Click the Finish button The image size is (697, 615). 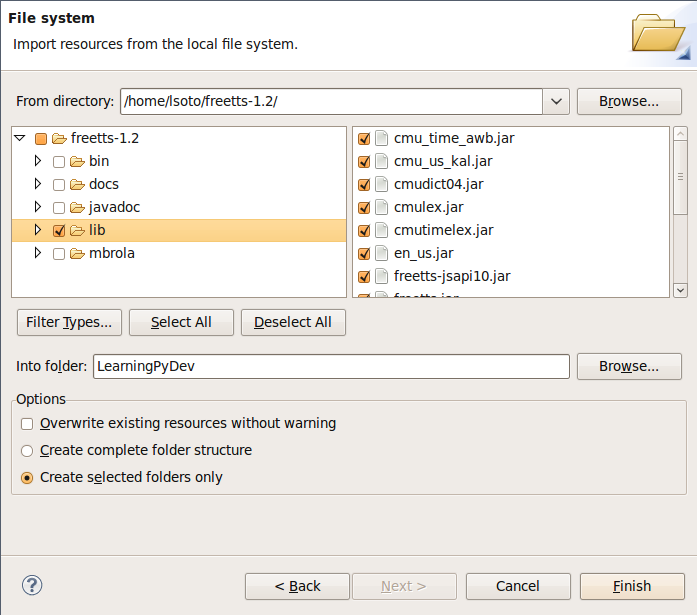point(631,586)
